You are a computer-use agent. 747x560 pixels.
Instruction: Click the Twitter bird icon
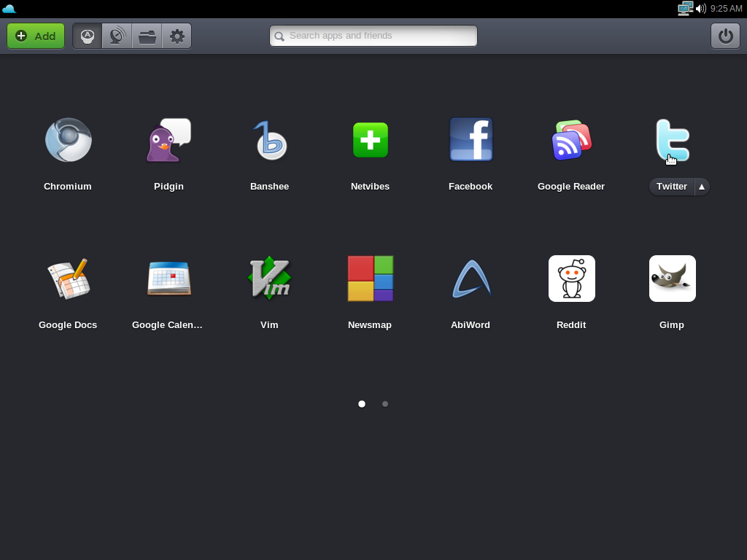672,140
